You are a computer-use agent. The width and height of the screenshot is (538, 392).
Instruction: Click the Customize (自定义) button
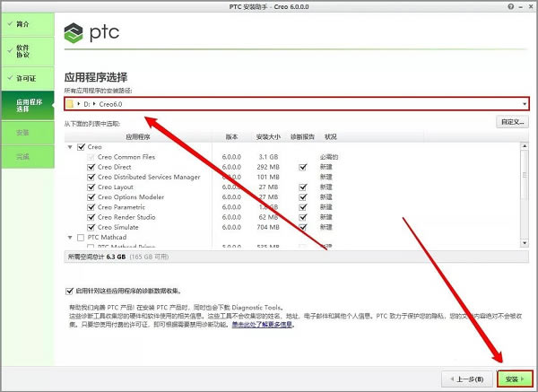pyautogui.click(x=512, y=122)
